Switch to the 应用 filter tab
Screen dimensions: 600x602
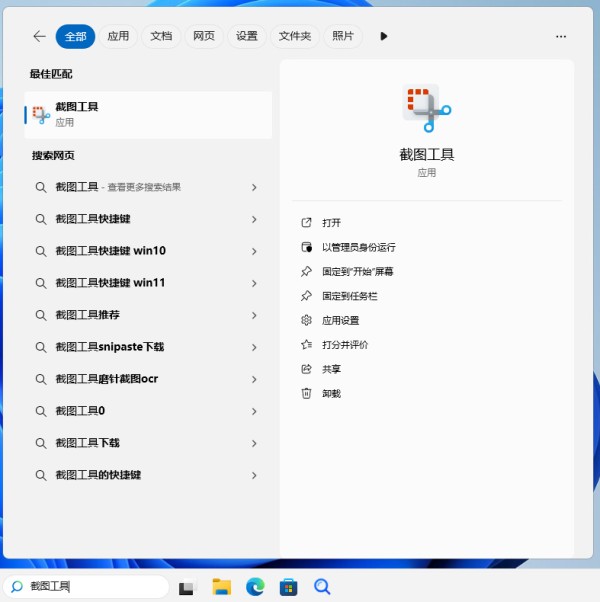pyautogui.click(x=118, y=36)
